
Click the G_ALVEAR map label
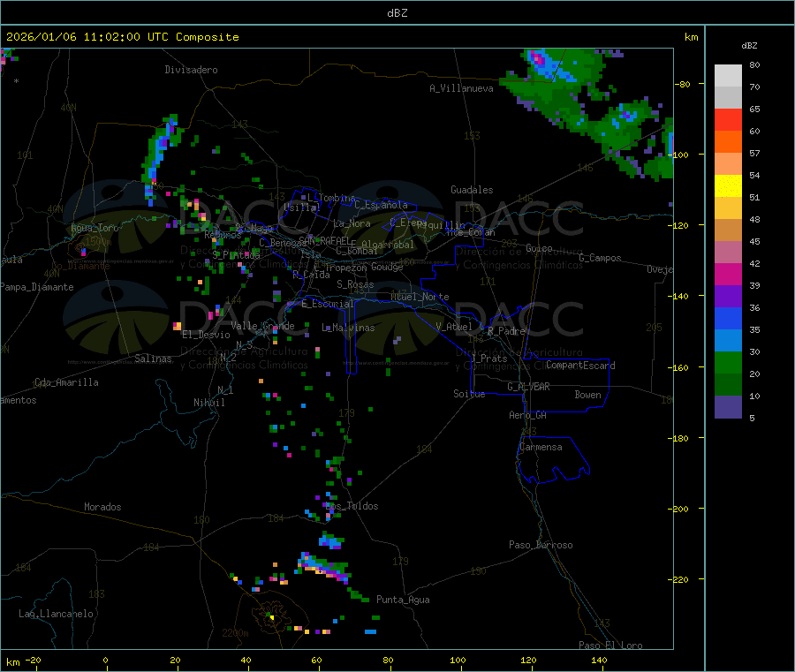[x=529, y=387]
